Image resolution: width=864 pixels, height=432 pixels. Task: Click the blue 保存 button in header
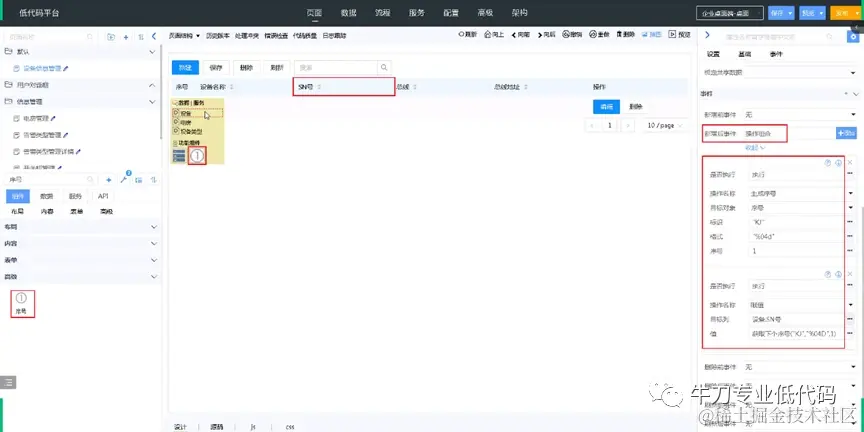tap(777, 13)
